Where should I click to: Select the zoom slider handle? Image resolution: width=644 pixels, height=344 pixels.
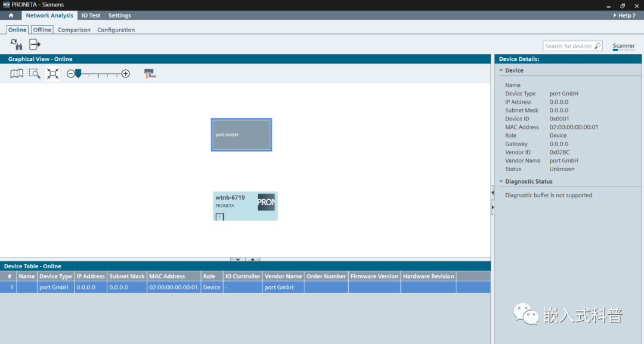tap(78, 73)
